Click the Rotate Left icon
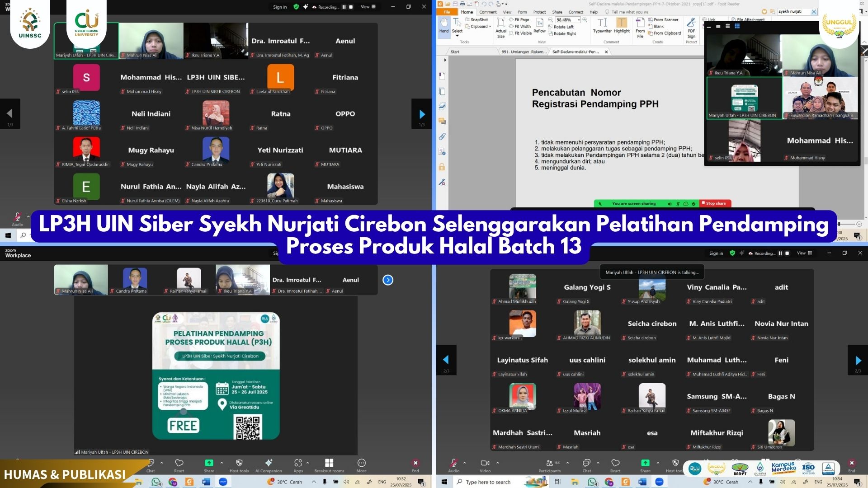The height and width of the screenshot is (488, 868). point(551,27)
